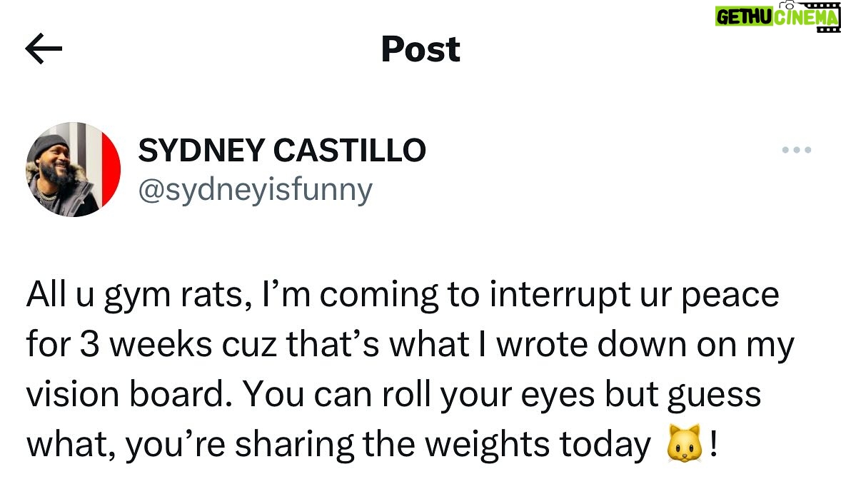
Task: Click 'interrupt ur peace' in the post
Action: coord(634,296)
